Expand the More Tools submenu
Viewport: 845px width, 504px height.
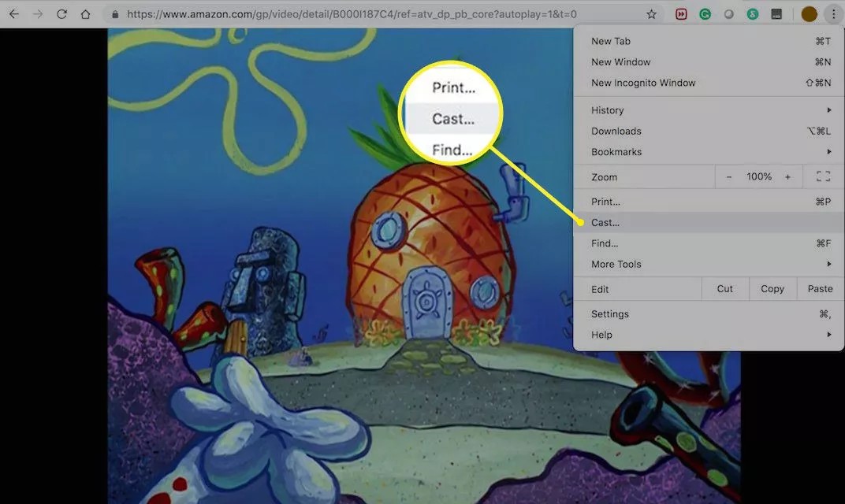(709, 265)
